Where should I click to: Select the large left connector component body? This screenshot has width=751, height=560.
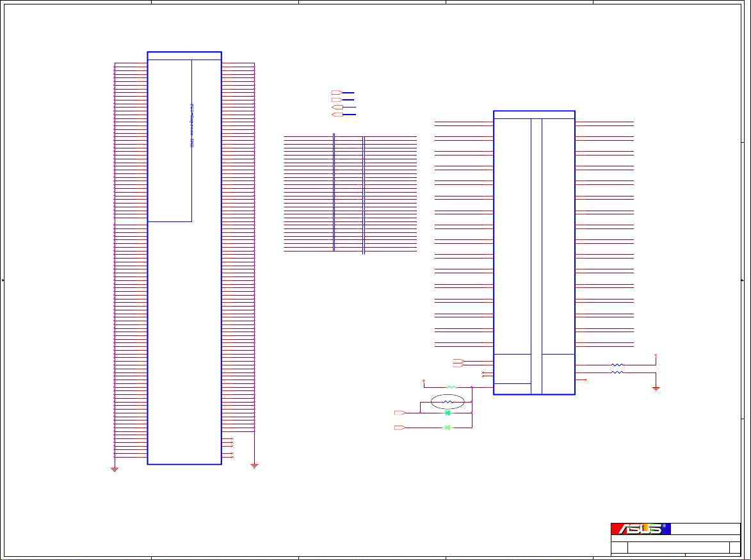pos(184,320)
